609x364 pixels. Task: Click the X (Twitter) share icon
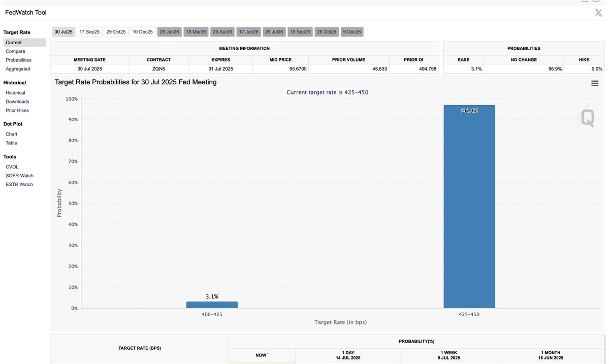[x=598, y=13]
